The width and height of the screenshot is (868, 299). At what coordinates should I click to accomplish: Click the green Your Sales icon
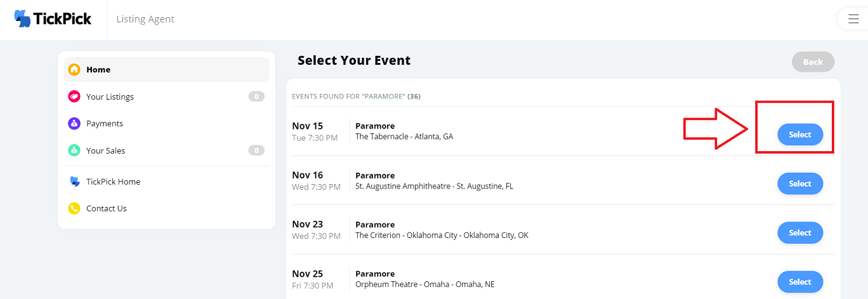click(74, 150)
